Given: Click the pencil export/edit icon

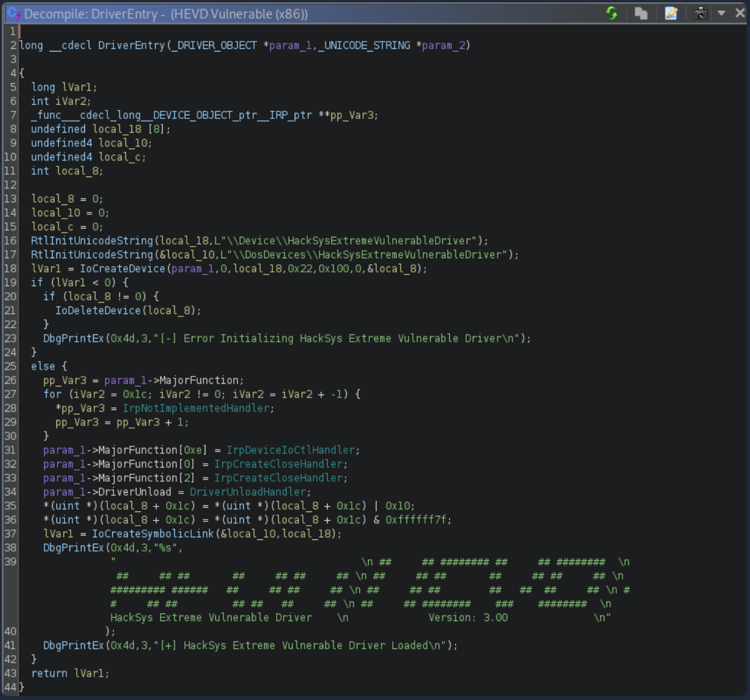Looking at the screenshot, I should click(x=671, y=13).
